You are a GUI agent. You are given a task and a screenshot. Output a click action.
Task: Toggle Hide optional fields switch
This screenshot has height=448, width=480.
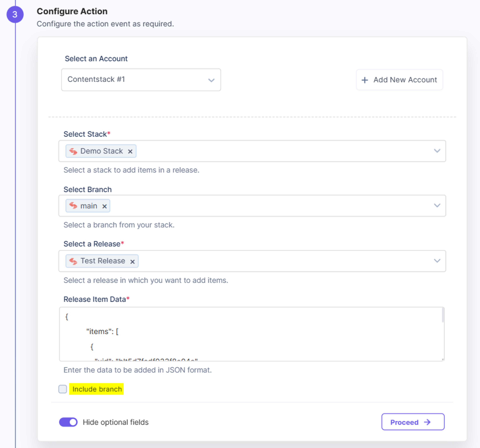(68, 422)
